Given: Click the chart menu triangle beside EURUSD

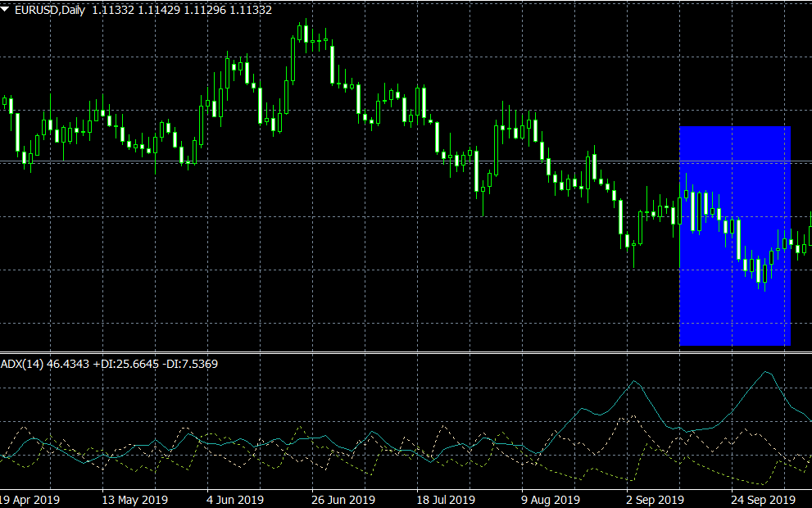Looking at the screenshot, I should (x=6, y=10).
